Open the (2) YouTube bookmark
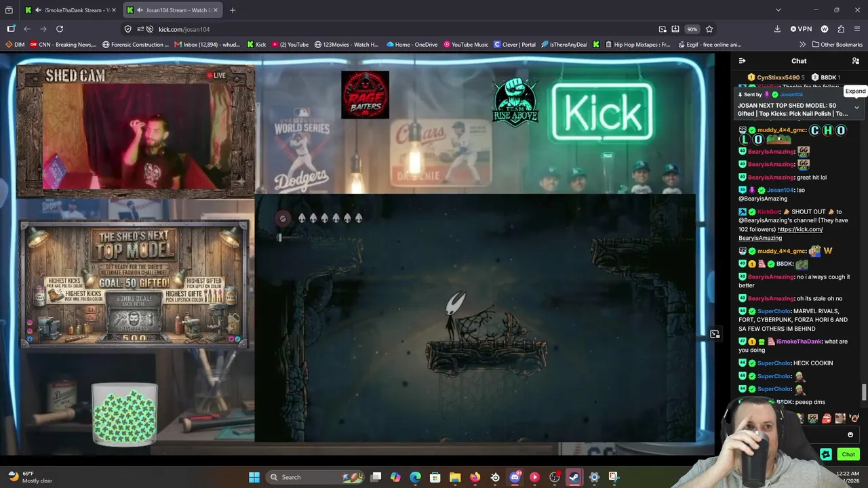Screen dimensions: 868x488 [290, 45]
